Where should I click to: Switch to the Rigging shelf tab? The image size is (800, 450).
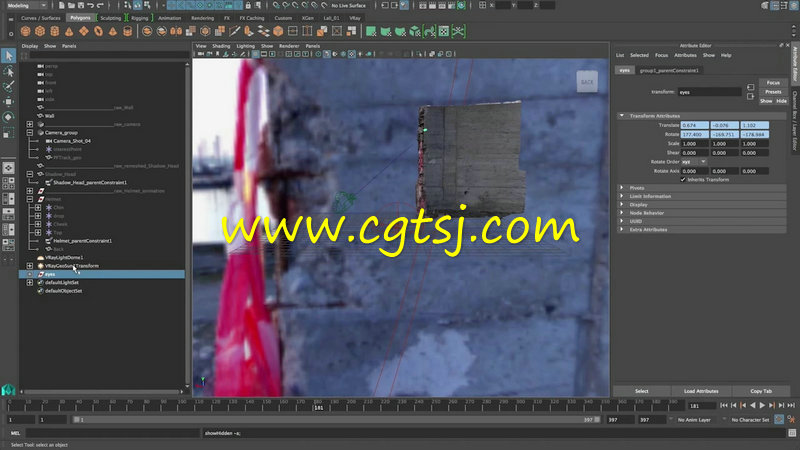click(x=139, y=18)
